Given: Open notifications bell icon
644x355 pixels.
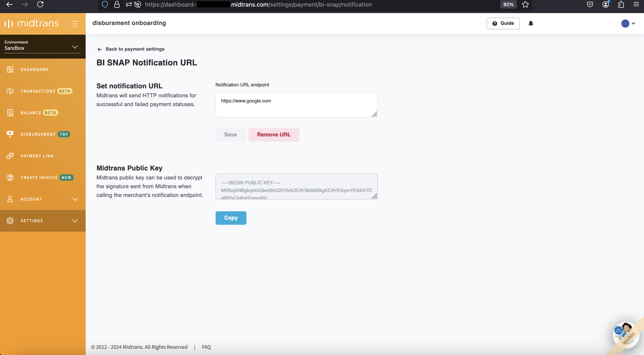Looking at the screenshot, I should (x=531, y=23).
